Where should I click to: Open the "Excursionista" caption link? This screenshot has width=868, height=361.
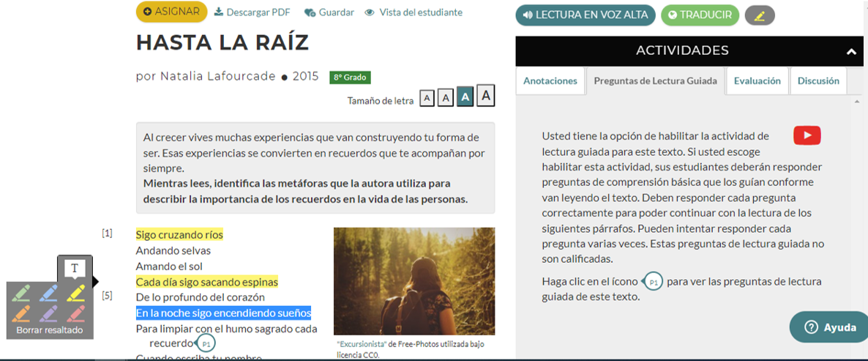362,344
